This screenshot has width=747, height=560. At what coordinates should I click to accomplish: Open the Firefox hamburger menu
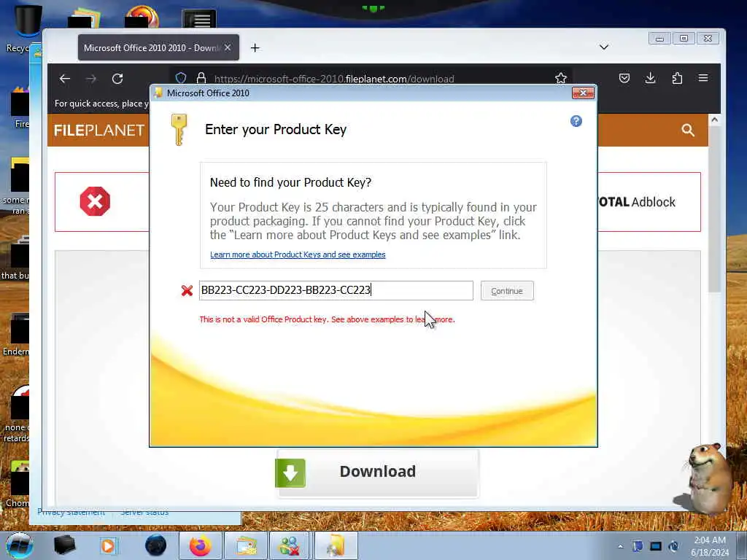pyautogui.click(x=703, y=78)
